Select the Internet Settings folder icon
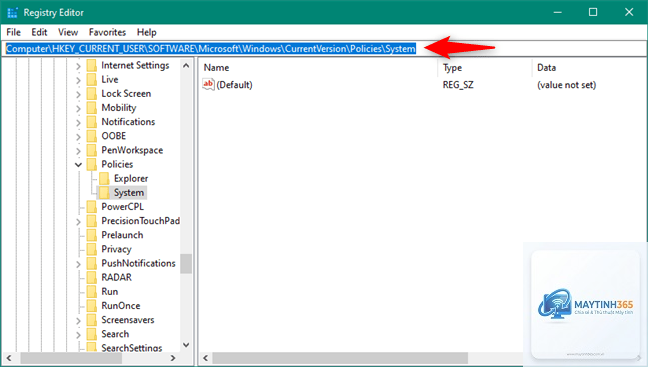 pos(92,65)
